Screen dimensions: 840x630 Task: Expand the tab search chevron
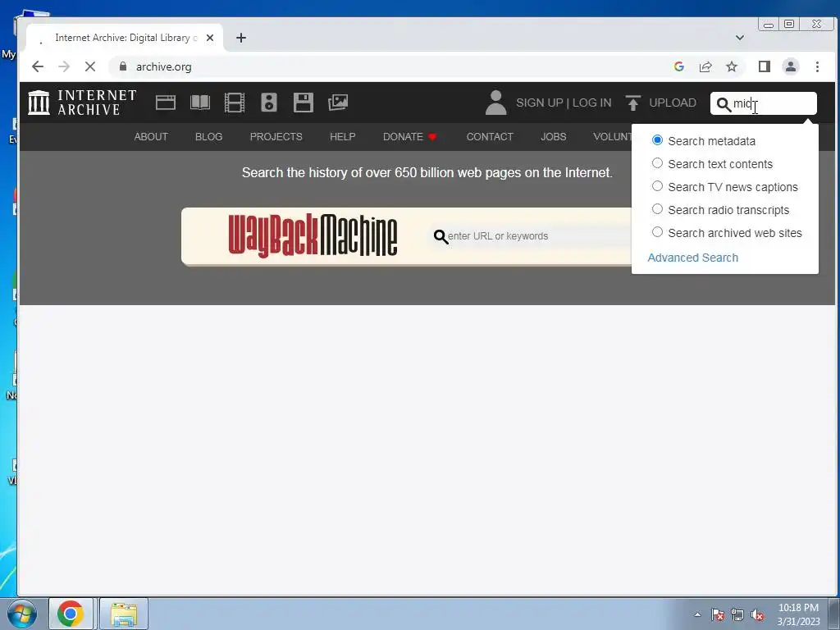coord(739,38)
